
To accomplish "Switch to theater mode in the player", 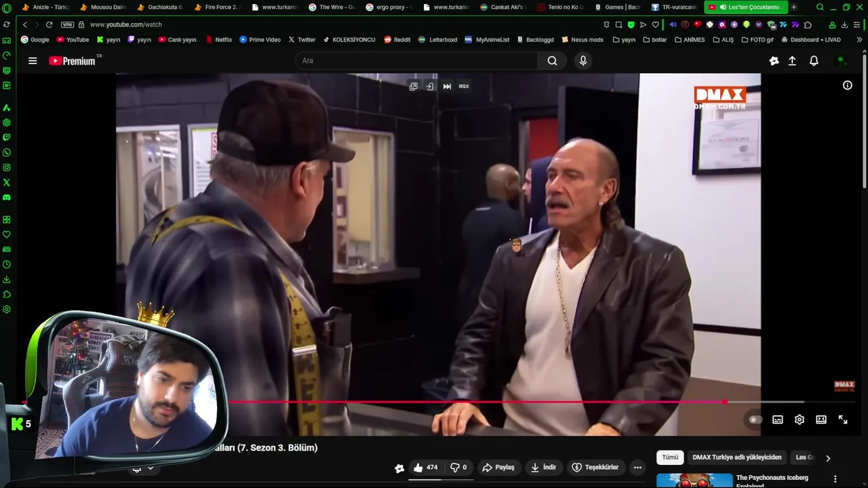I will pos(821,420).
